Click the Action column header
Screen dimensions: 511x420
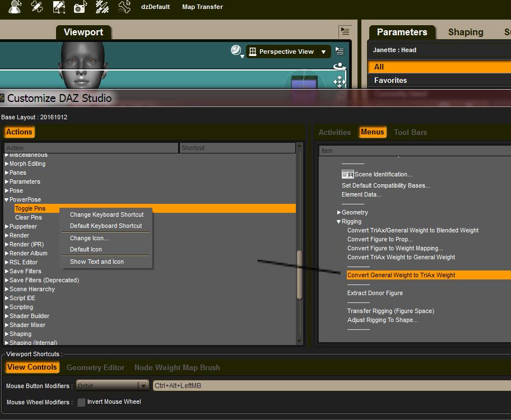91,148
